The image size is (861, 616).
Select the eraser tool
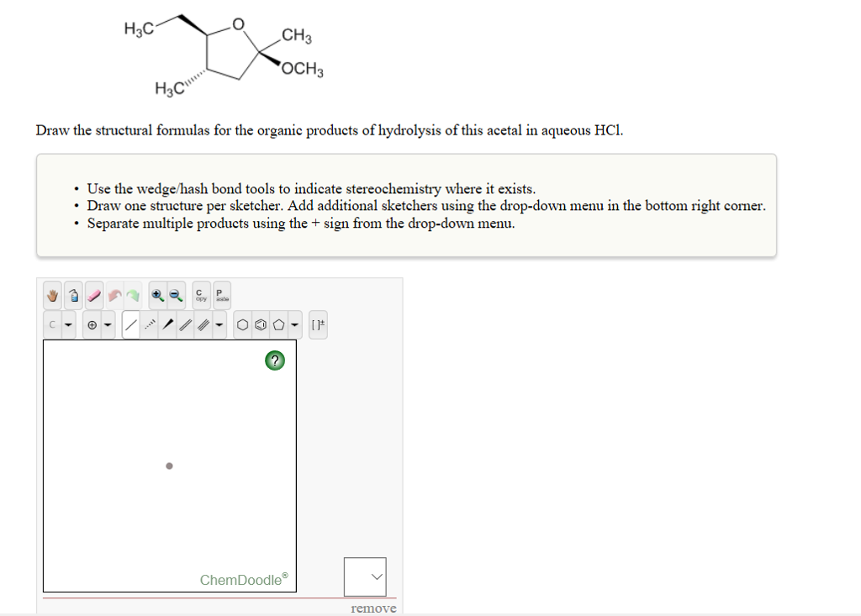[x=93, y=295]
